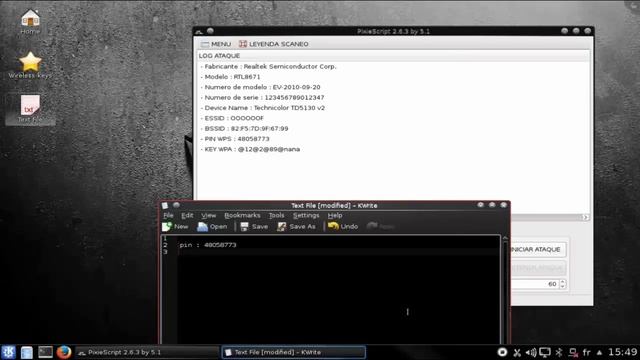Open the Edit menu in KWrite
Viewport: 640px width, 360px height.
point(187,216)
